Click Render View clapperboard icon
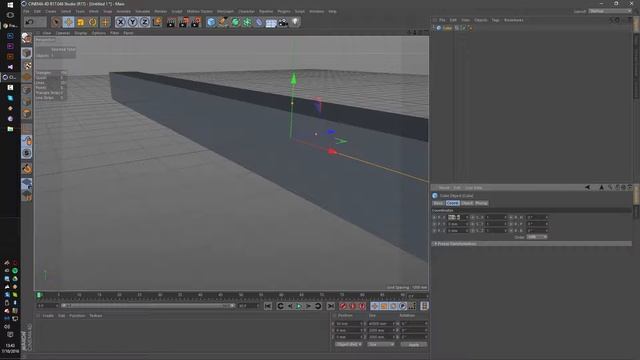Image resolution: width=640 pixels, height=360 pixels. click(x=171, y=22)
